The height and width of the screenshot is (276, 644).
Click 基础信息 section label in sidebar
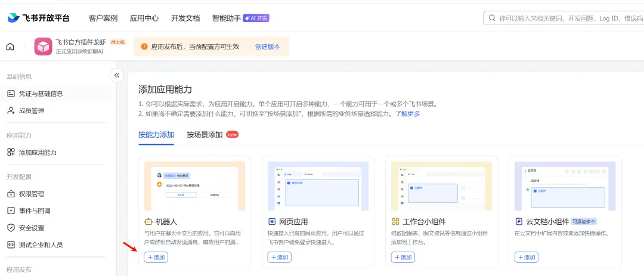19,77
